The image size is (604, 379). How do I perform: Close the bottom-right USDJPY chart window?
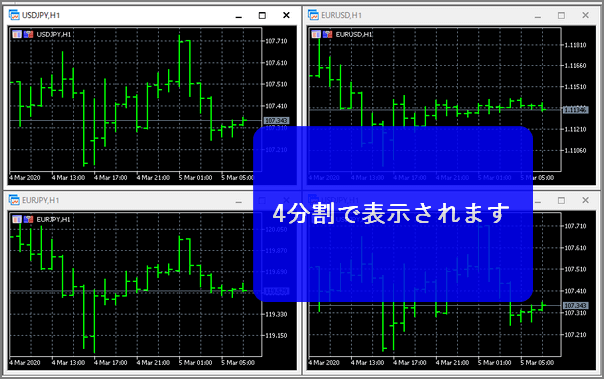tap(586, 200)
